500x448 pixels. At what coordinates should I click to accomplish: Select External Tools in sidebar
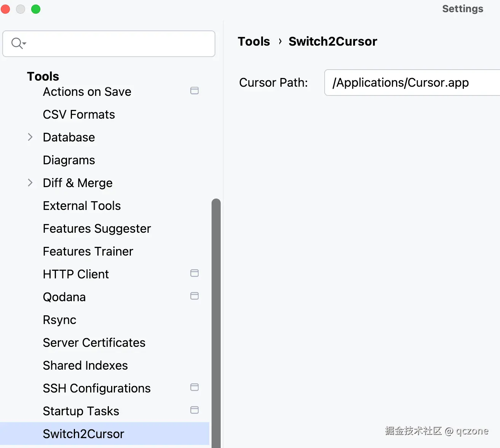82,206
